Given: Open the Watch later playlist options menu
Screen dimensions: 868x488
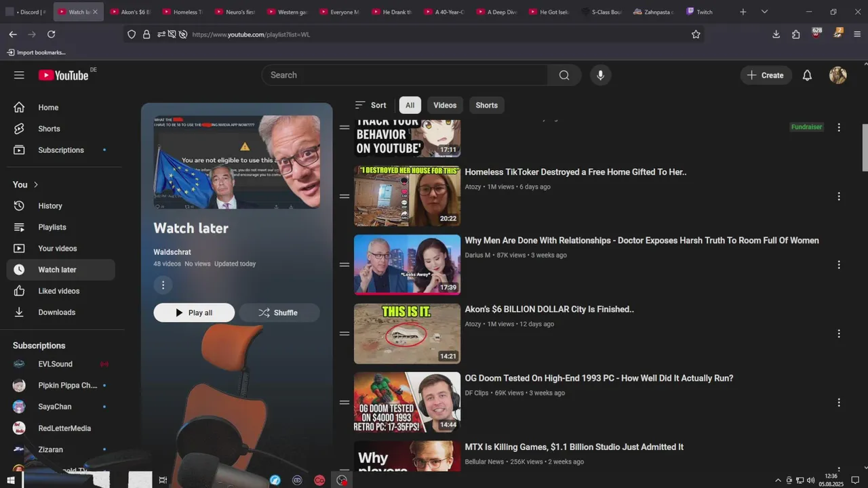Looking at the screenshot, I should point(163,285).
